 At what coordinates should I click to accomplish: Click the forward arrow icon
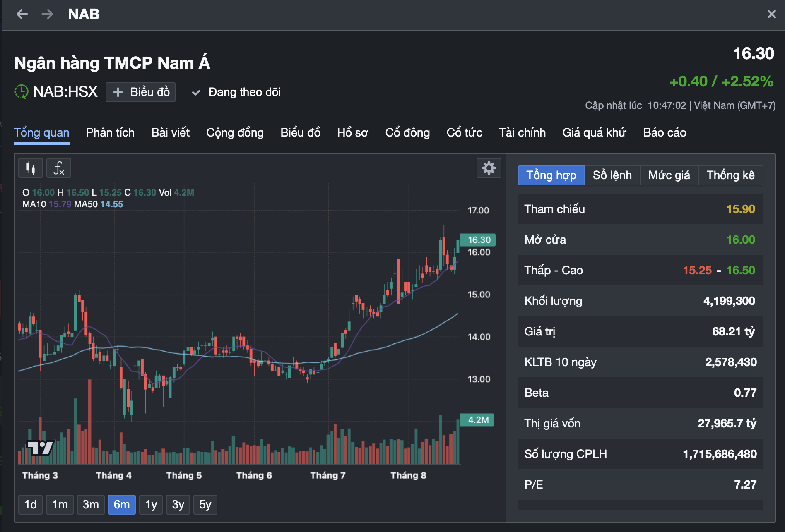coord(47,14)
